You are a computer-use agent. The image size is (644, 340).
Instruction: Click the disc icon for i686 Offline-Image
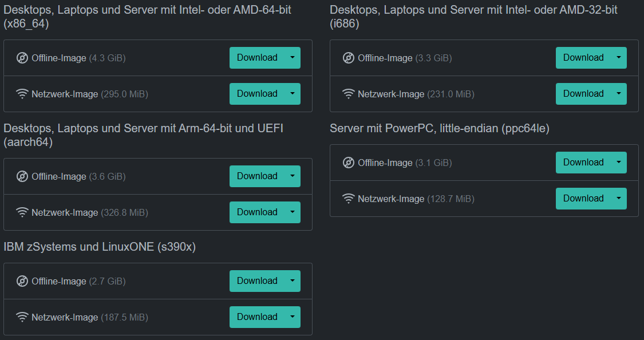(x=348, y=58)
